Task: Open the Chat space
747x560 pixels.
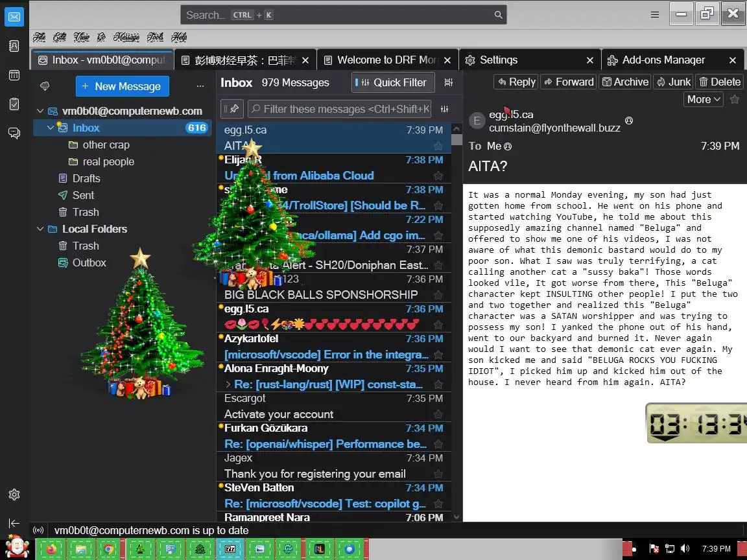Action: (14, 133)
